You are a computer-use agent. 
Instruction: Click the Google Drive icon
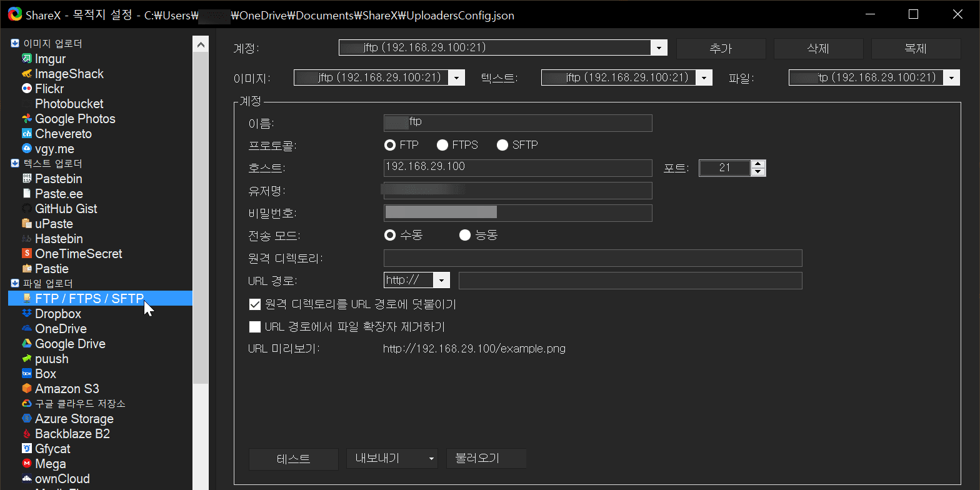(x=27, y=344)
